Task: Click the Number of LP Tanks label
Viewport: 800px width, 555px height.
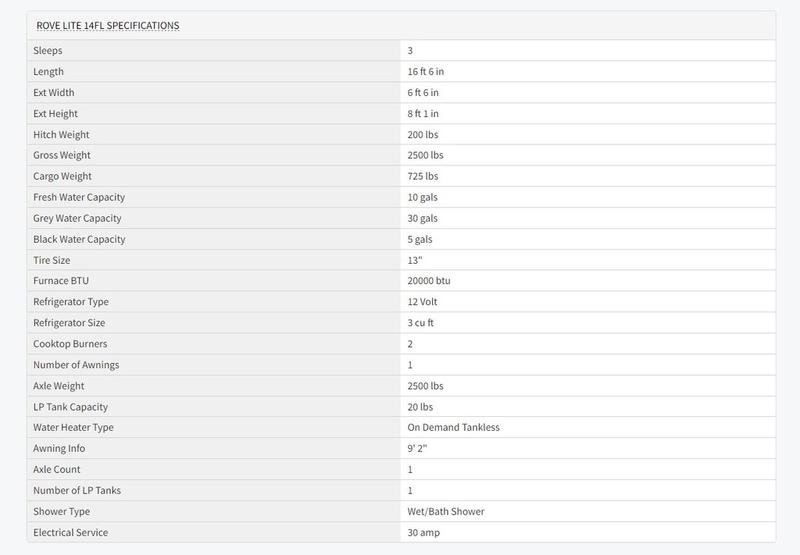Action: (x=77, y=490)
